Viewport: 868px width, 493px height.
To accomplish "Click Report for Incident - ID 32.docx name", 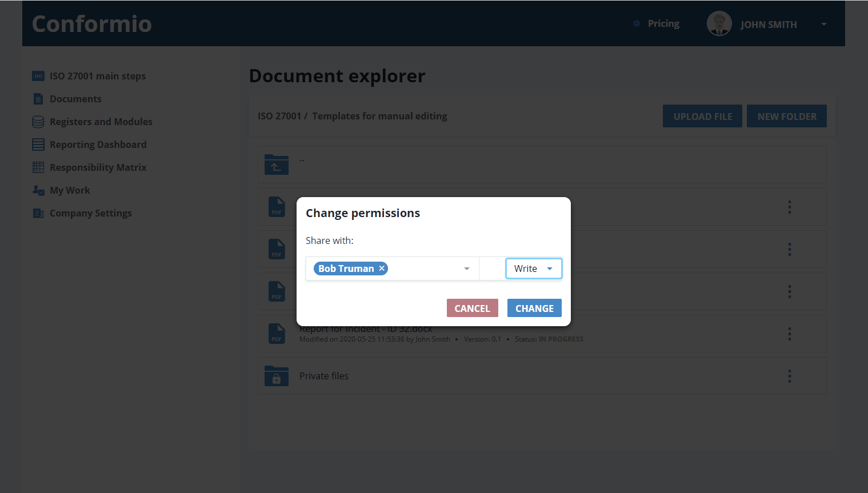I will 366,329.
